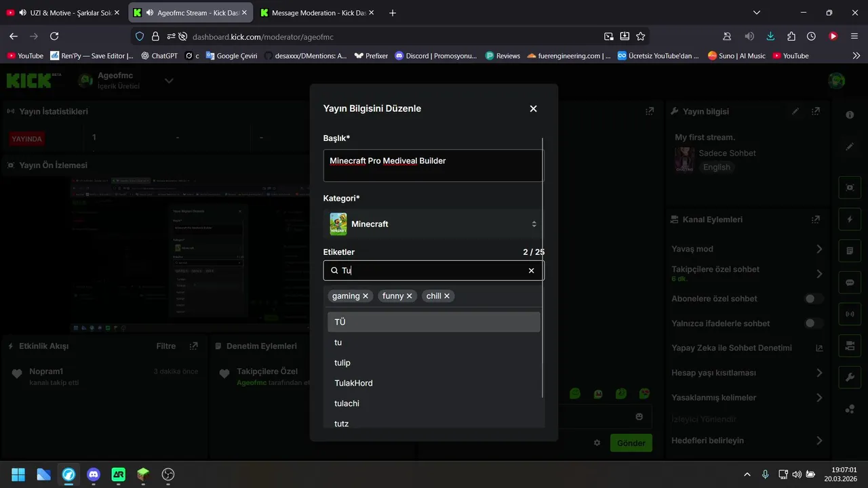Bookmark page with the star icon
Image resolution: width=868 pixels, height=488 pixels.
(x=641, y=37)
